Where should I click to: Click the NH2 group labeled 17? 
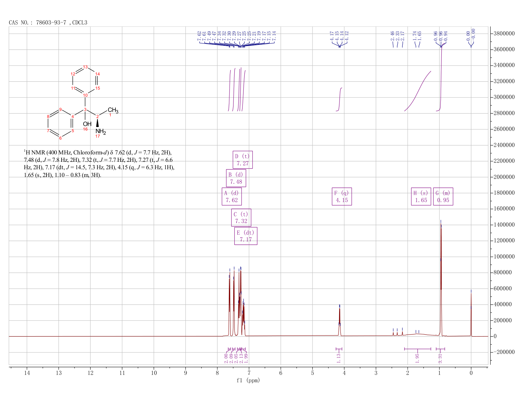pyautogui.click(x=101, y=132)
